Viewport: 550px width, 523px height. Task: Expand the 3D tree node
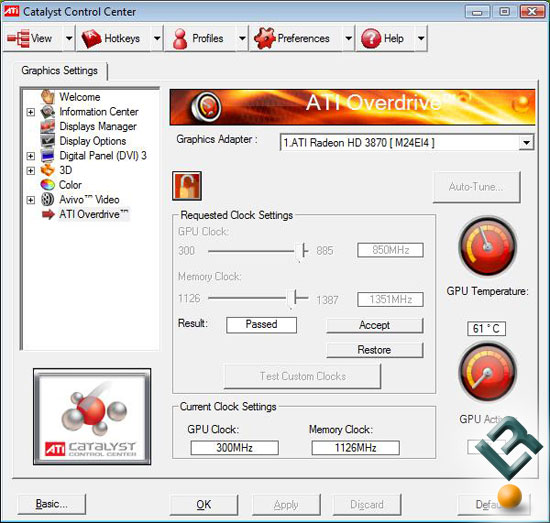coord(31,170)
